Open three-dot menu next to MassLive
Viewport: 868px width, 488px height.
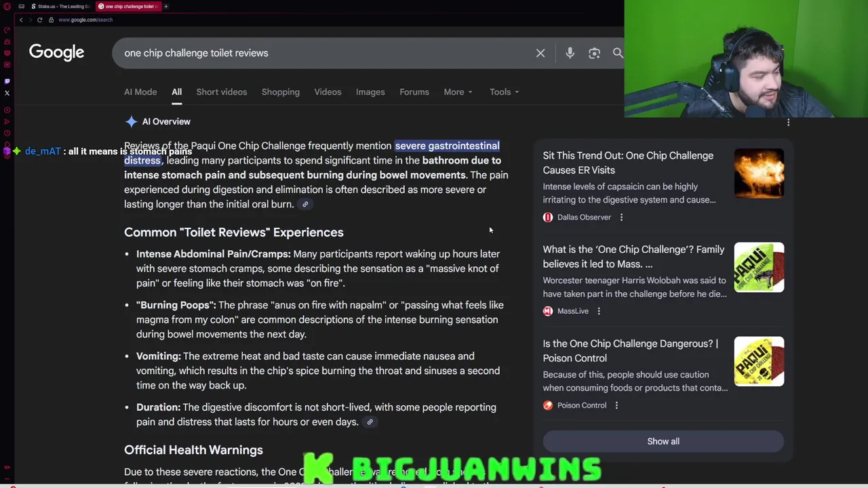point(599,311)
